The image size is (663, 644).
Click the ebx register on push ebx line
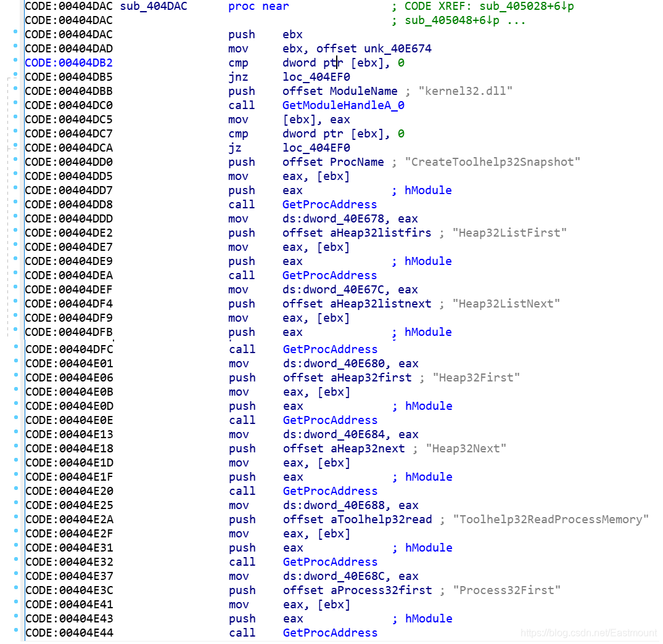[x=292, y=35]
